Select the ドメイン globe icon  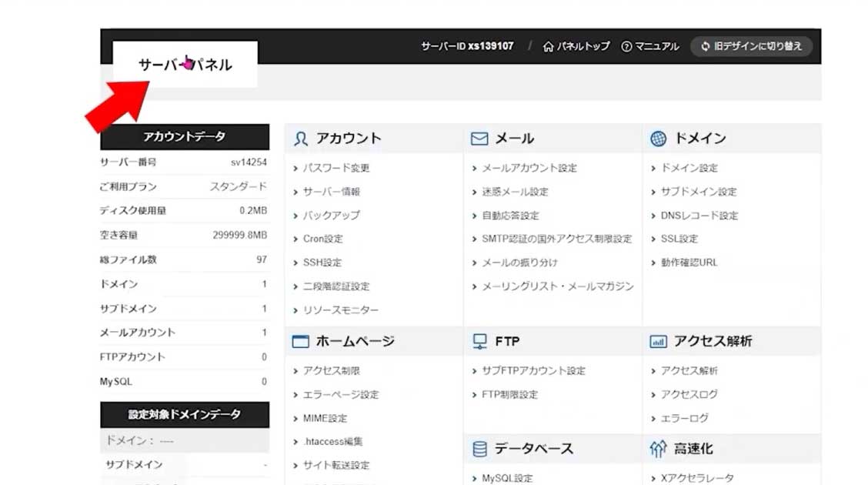(659, 138)
